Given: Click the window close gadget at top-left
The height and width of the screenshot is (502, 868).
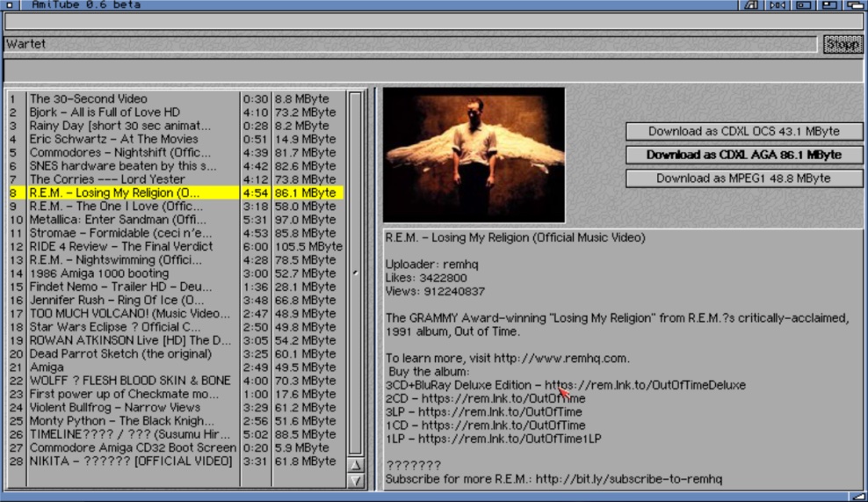Looking at the screenshot, I should (x=10, y=5).
